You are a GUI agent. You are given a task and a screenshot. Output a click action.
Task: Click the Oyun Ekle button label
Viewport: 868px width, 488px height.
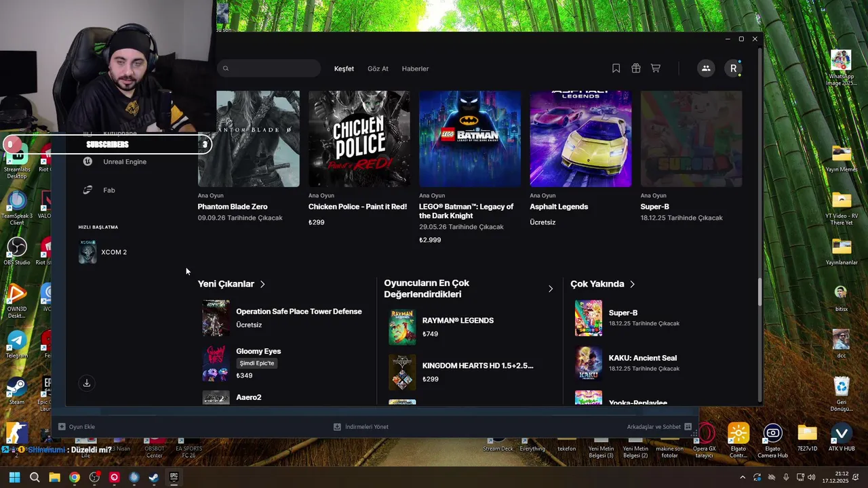tap(82, 427)
